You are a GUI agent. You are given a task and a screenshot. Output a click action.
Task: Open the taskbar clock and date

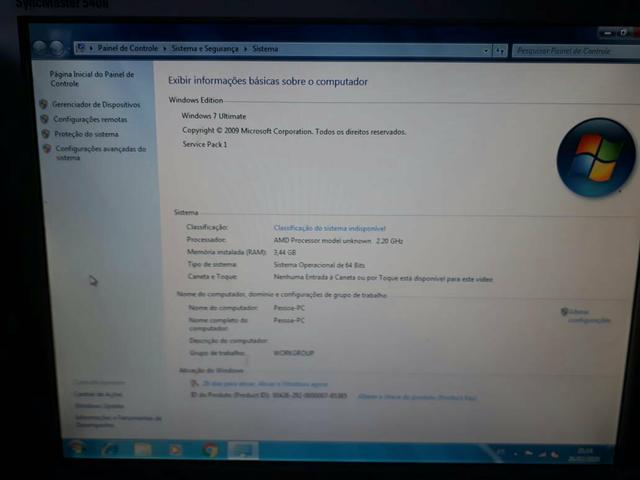tap(584, 455)
